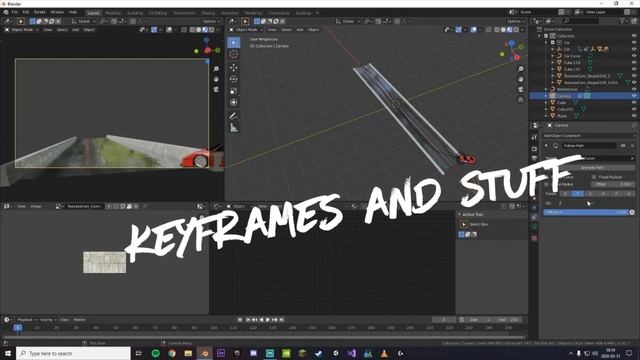Click the Blender icon in Windows taskbar

pos(204,353)
